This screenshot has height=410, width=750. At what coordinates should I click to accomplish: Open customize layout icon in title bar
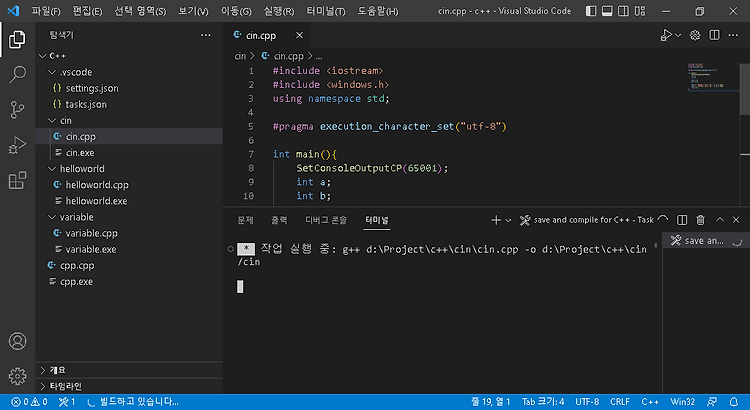[x=640, y=11]
